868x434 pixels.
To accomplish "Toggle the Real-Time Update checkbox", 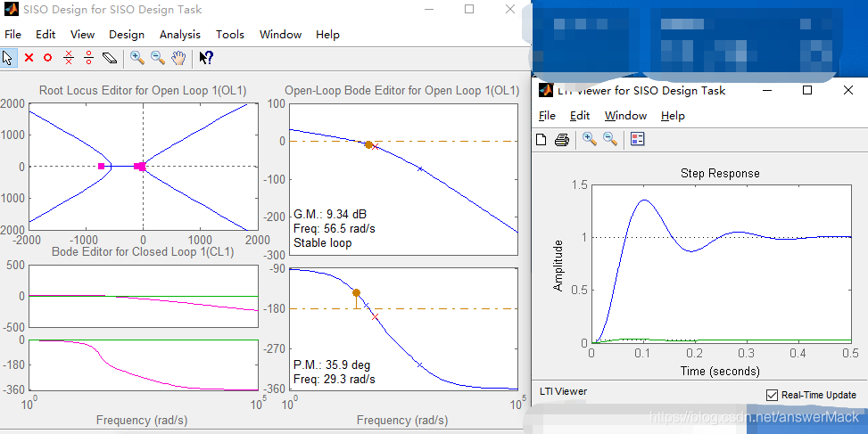I will pyautogui.click(x=773, y=395).
